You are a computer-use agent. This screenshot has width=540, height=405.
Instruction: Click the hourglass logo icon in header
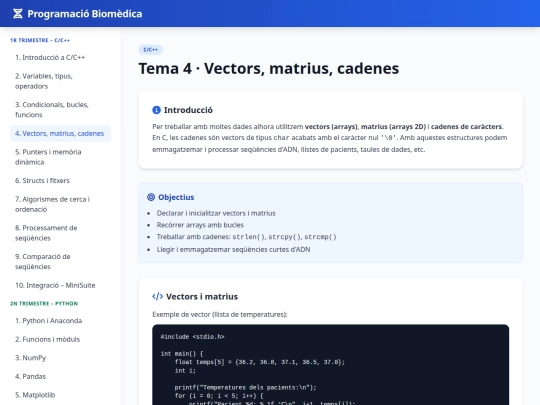pyautogui.click(x=18, y=14)
